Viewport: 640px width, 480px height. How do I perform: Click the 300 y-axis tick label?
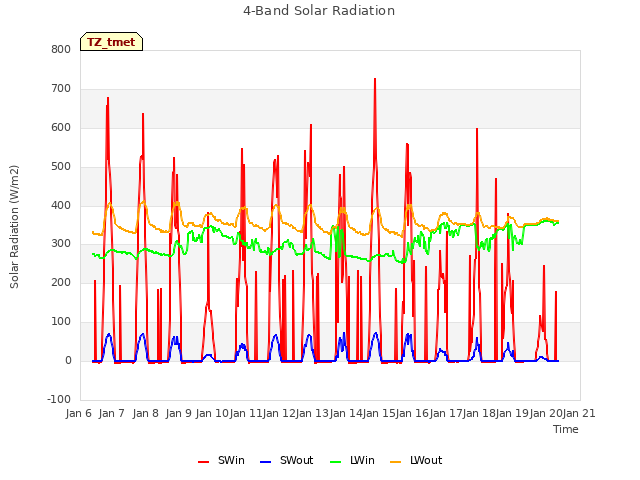[61, 244]
